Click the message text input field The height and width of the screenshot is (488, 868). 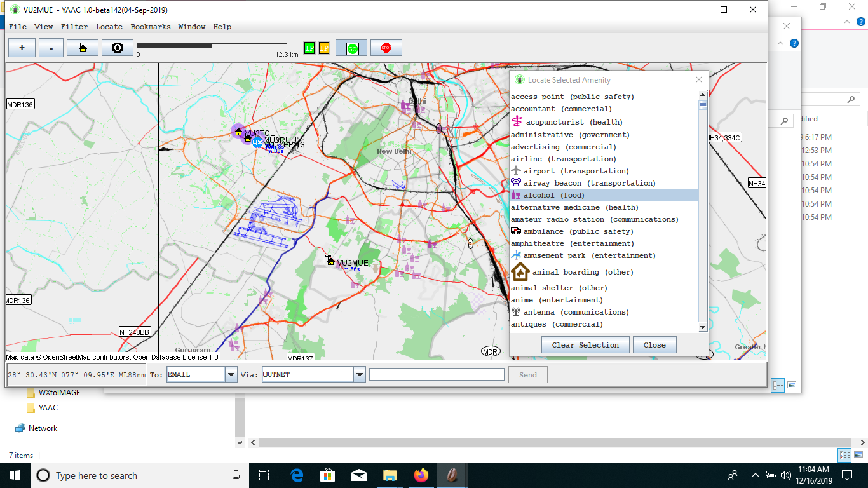tap(437, 375)
